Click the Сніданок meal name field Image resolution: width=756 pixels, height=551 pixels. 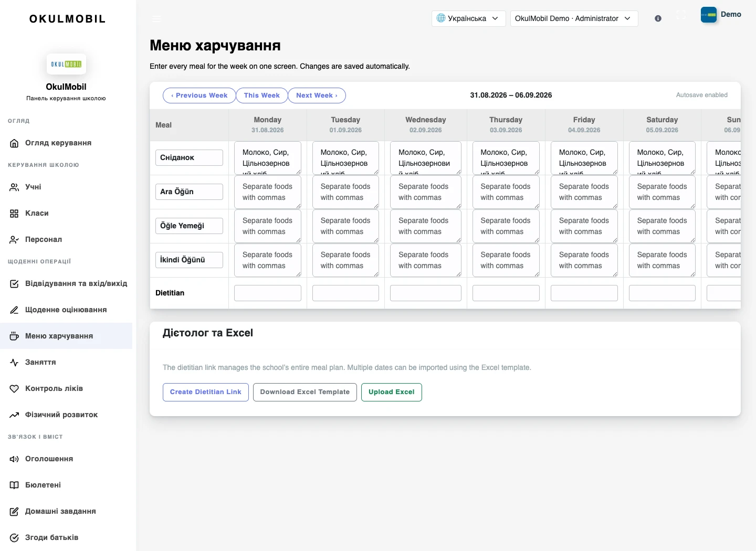coord(189,157)
